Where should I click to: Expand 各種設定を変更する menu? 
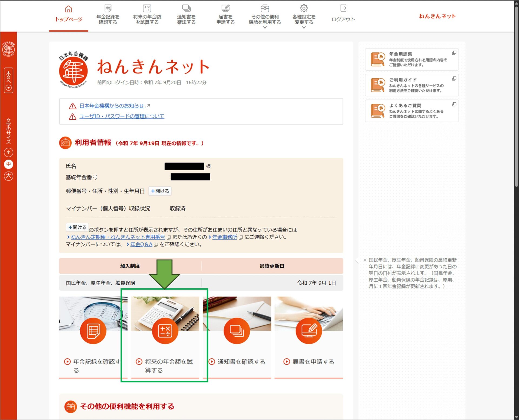pyautogui.click(x=304, y=19)
